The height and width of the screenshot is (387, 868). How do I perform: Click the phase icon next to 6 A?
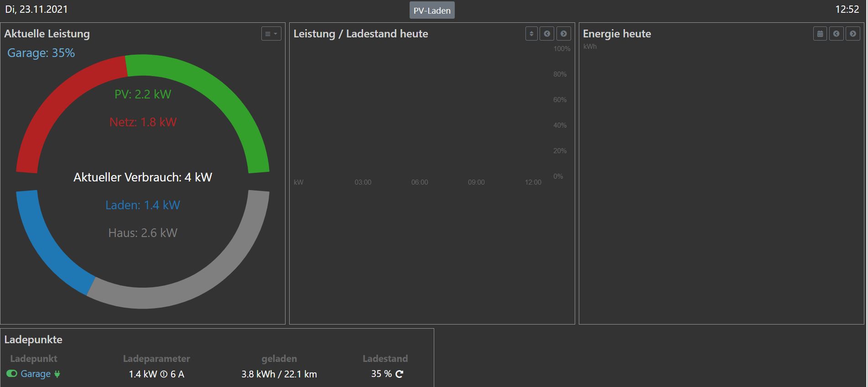[164, 374]
